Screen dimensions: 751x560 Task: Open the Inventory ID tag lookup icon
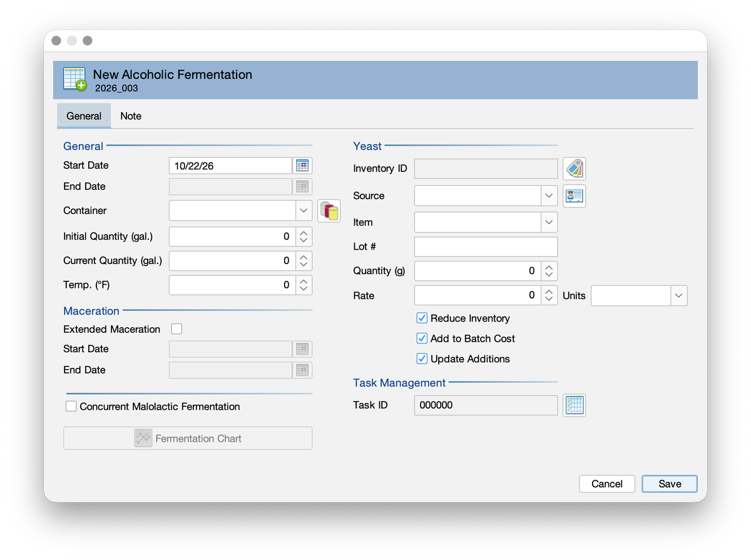(x=575, y=169)
